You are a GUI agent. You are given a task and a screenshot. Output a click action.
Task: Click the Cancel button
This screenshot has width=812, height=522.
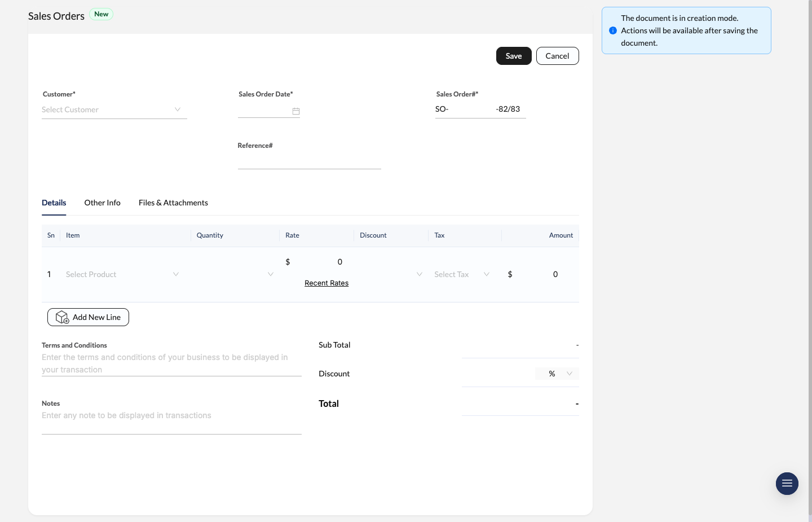coord(557,56)
